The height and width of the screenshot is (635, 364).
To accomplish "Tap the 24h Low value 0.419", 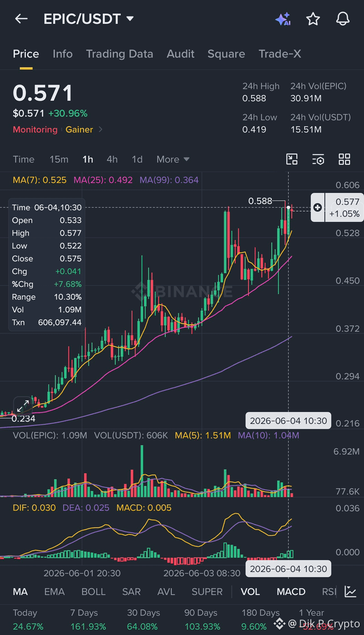I will [254, 129].
